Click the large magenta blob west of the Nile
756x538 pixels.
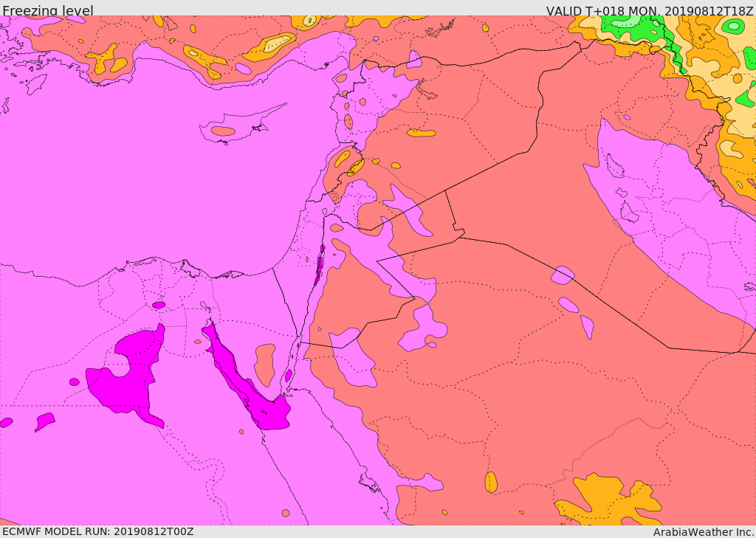(x=127, y=376)
